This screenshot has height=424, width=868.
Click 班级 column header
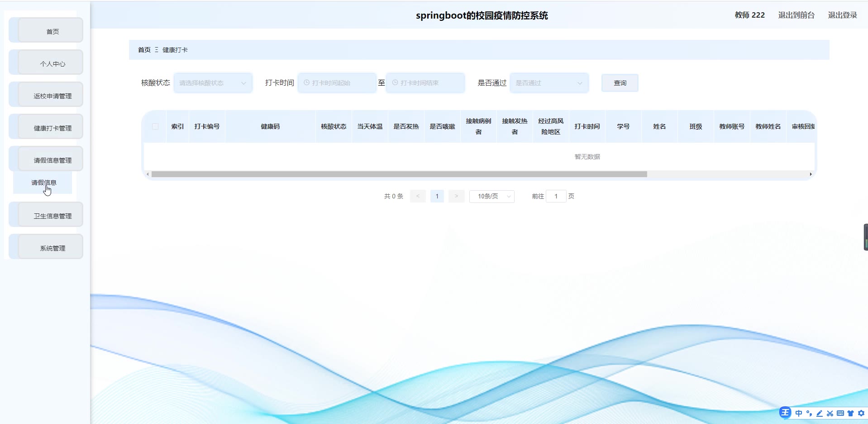[696, 126]
